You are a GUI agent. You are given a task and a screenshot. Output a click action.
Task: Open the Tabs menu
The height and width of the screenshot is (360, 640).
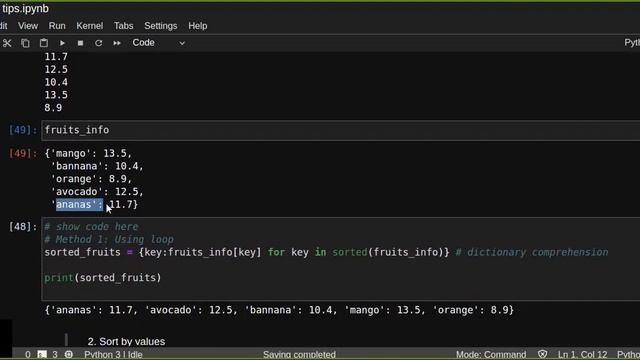pyautogui.click(x=123, y=26)
